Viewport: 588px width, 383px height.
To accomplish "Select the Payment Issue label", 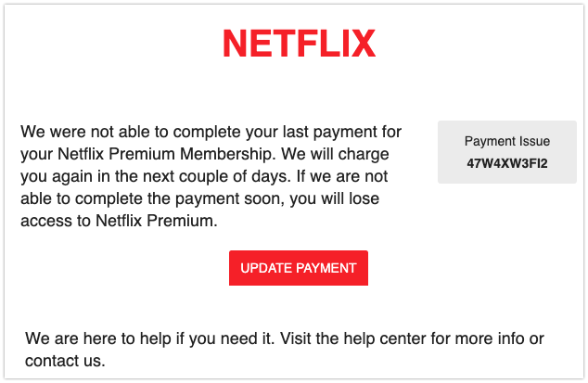I will [x=507, y=141].
